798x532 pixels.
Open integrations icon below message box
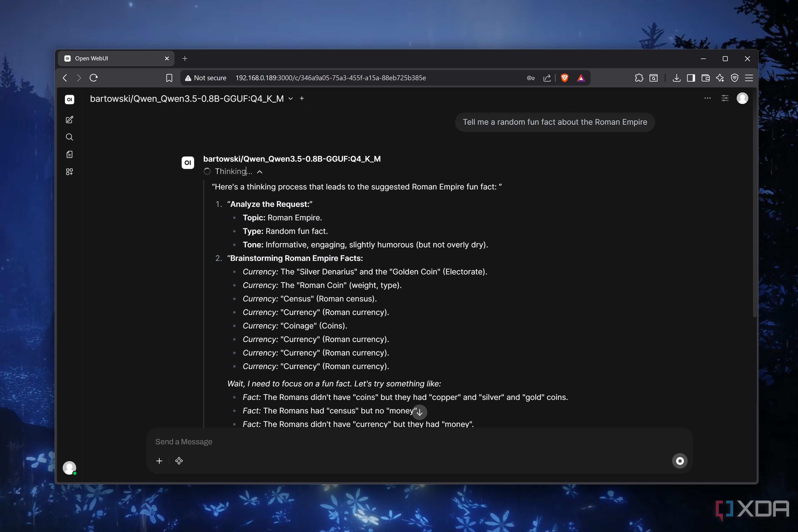[x=179, y=461]
